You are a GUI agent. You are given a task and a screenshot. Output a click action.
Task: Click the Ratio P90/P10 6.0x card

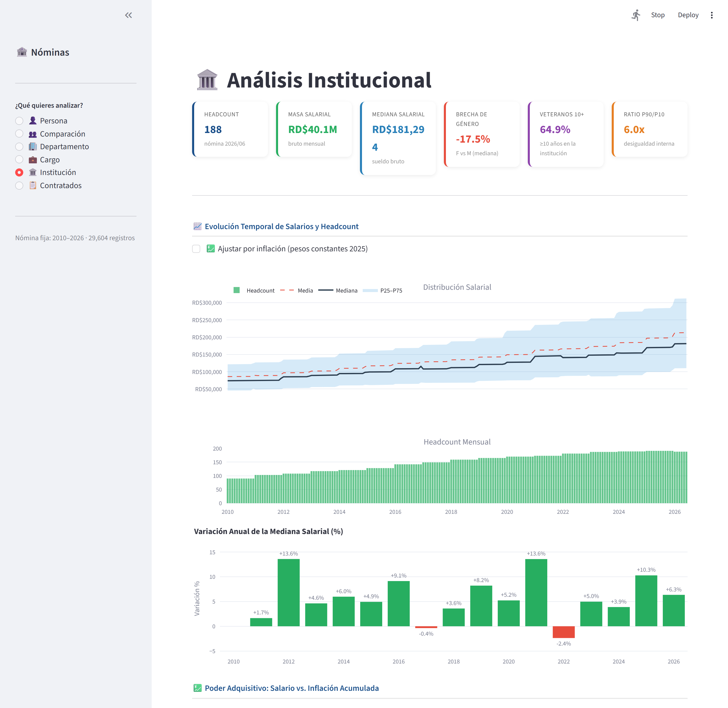pyautogui.click(x=650, y=129)
